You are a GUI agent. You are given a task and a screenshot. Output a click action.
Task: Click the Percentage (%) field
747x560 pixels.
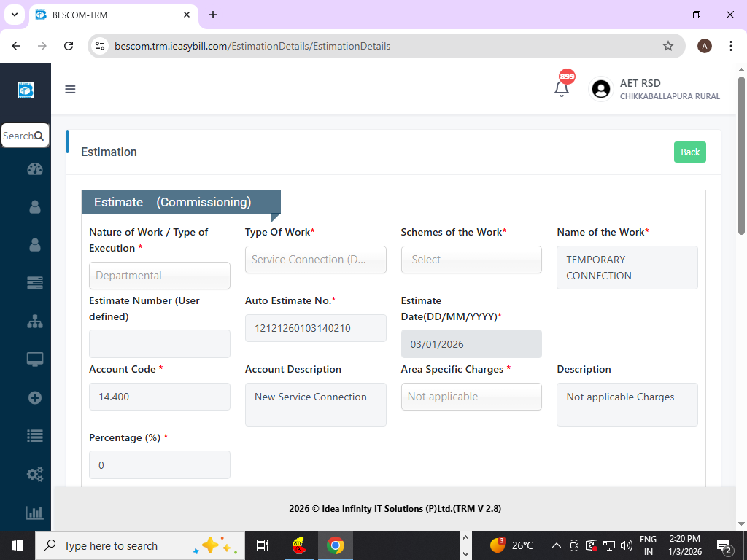tap(160, 464)
